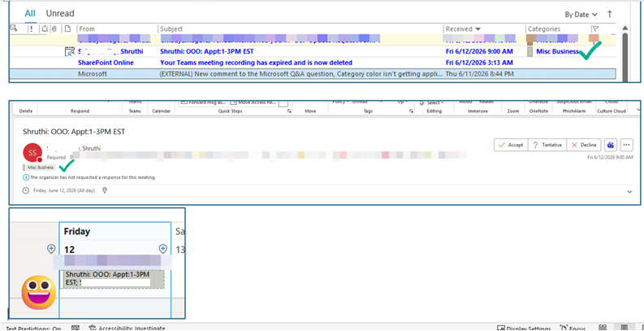The width and height of the screenshot is (644, 331).
Task: Click the meeting request icon beside Shruthi's row
Action: click(x=69, y=52)
